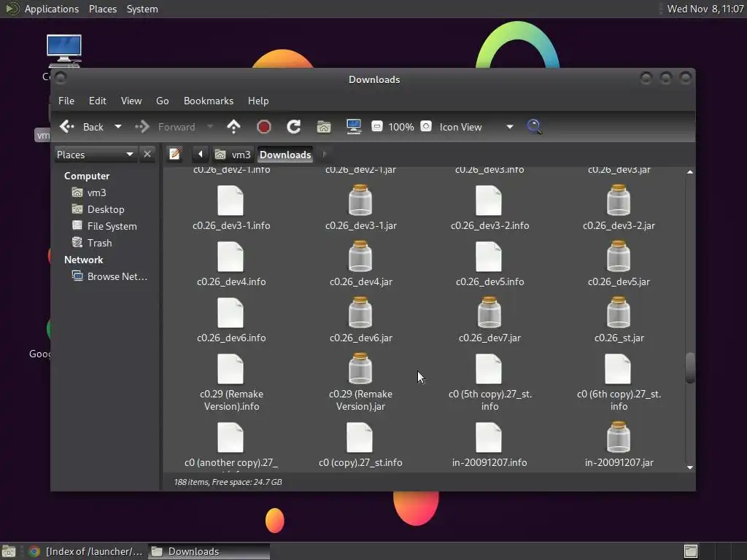Image resolution: width=747 pixels, height=560 pixels.
Task: Select the Downloads window in the taskbar
Action: tap(209, 551)
